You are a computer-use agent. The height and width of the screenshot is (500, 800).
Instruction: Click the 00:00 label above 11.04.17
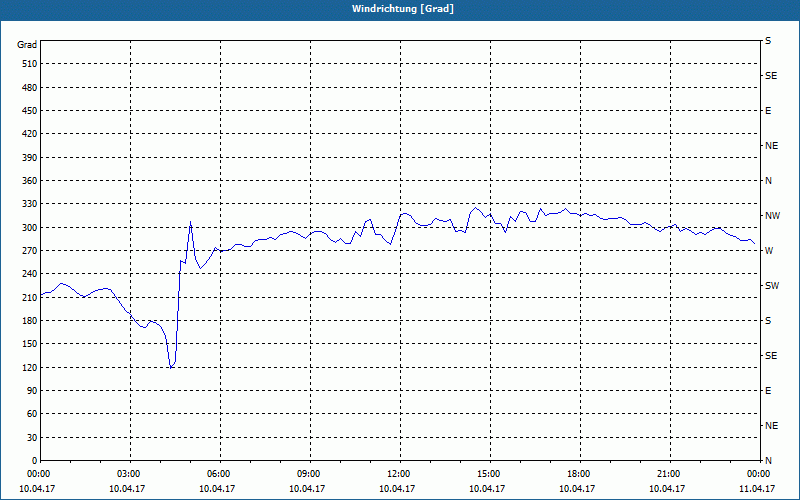point(759,474)
